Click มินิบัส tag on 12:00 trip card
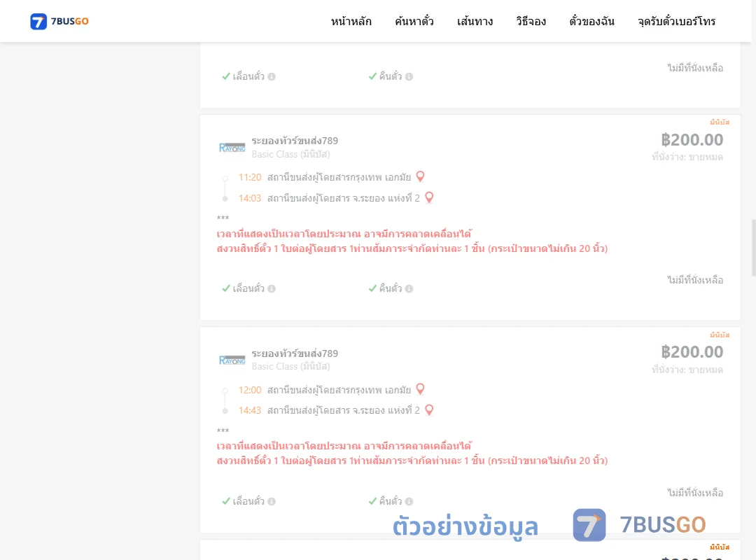The height and width of the screenshot is (560, 756). (720, 335)
